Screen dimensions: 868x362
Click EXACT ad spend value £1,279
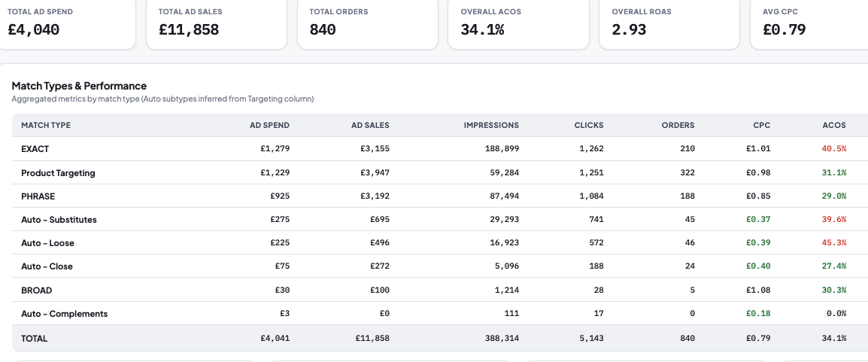click(x=275, y=149)
